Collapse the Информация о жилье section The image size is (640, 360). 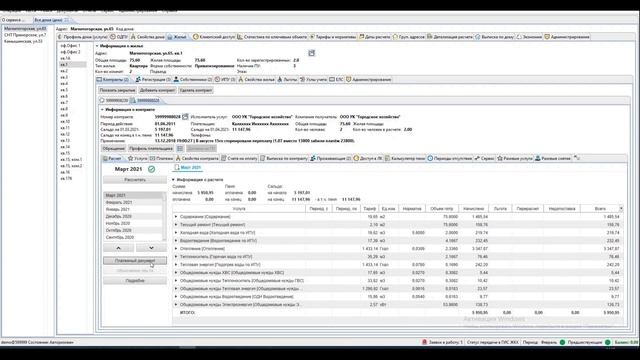tap(97, 46)
